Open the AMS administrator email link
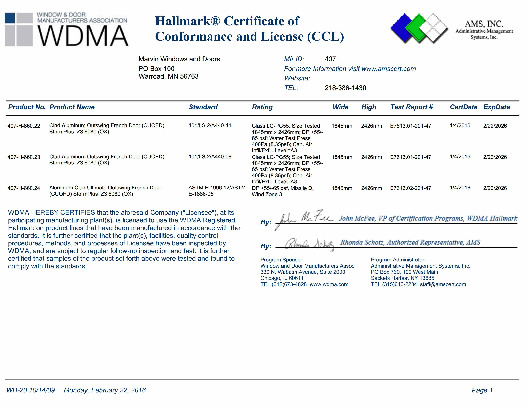 point(442,284)
